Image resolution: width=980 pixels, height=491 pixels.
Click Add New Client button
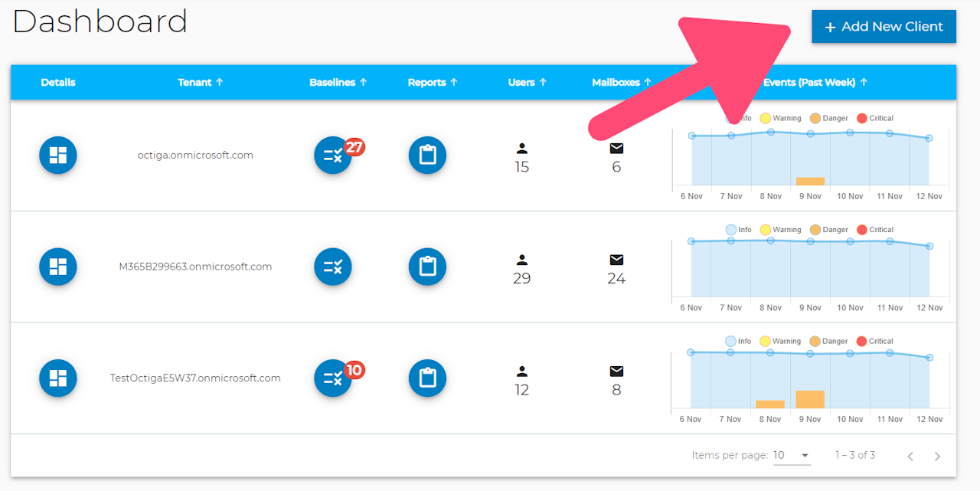pyautogui.click(x=884, y=27)
